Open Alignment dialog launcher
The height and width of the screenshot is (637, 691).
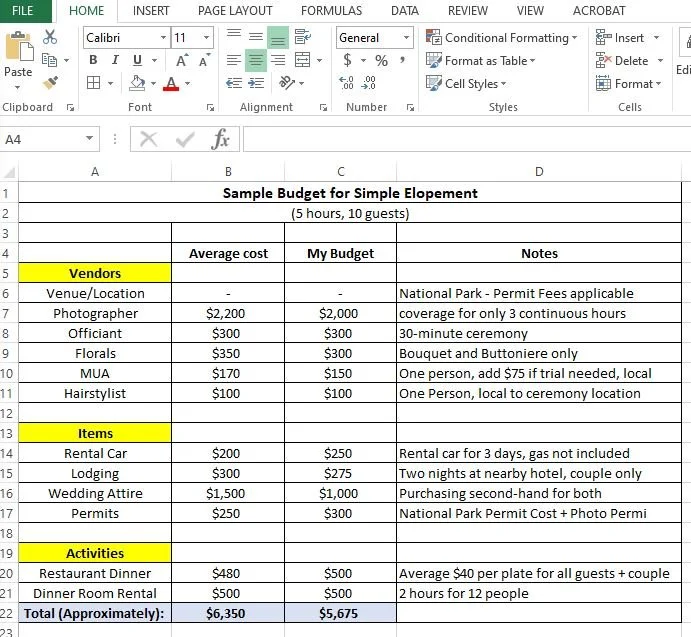coord(323,107)
